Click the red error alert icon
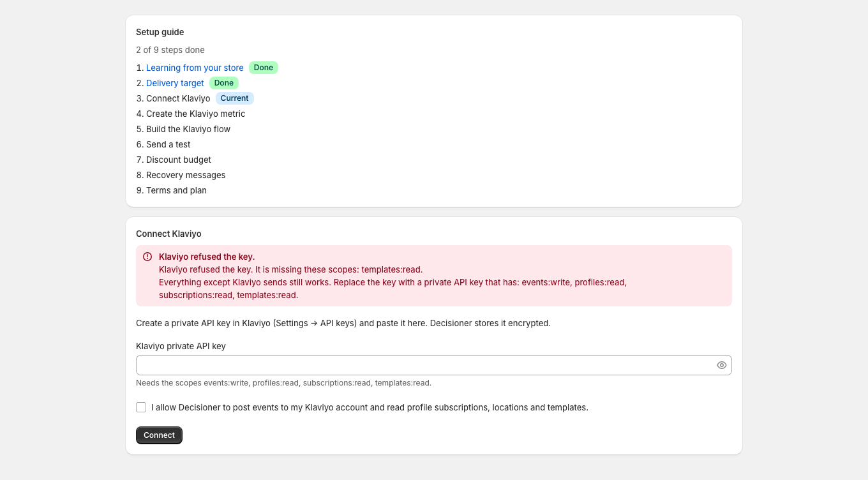The height and width of the screenshot is (480, 868). tap(147, 257)
